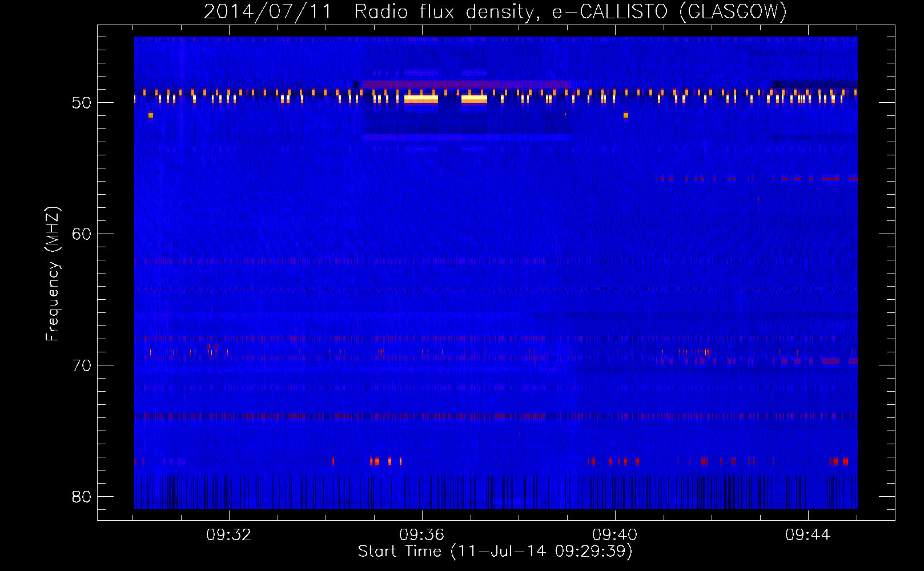
Task: Click the '50' frequency axis label
Action: 82,103
